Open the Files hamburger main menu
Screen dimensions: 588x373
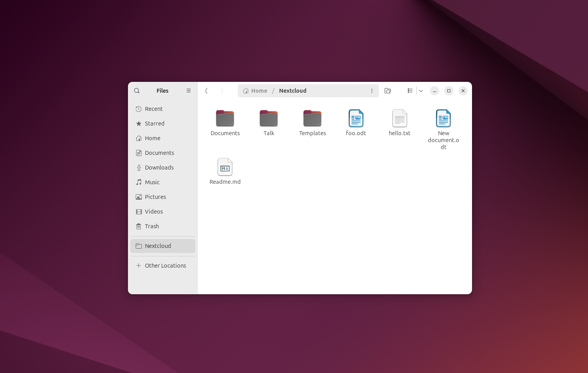[189, 91]
